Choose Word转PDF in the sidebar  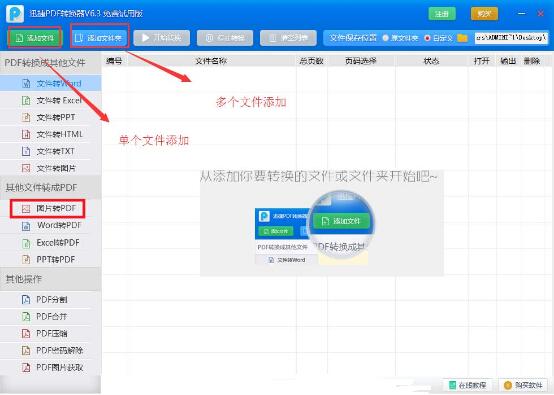(51, 225)
